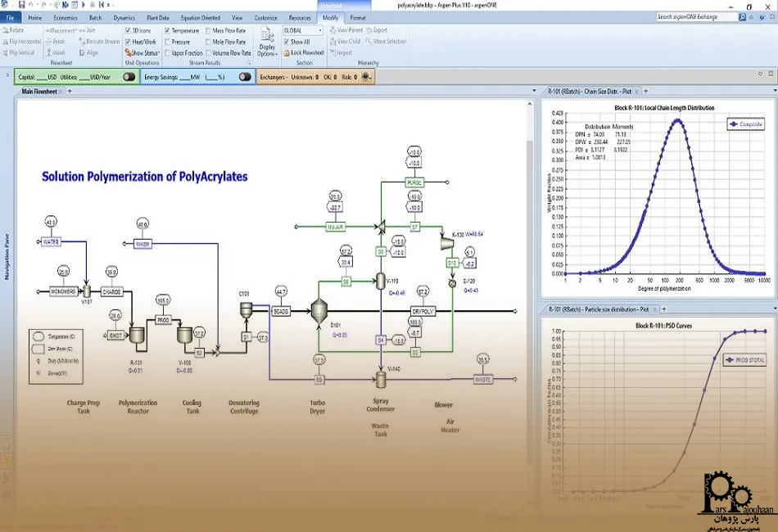The height and width of the screenshot is (532, 778).
Task: Switch to the Plant Data ribbon tab
Action: pos(156,17)
